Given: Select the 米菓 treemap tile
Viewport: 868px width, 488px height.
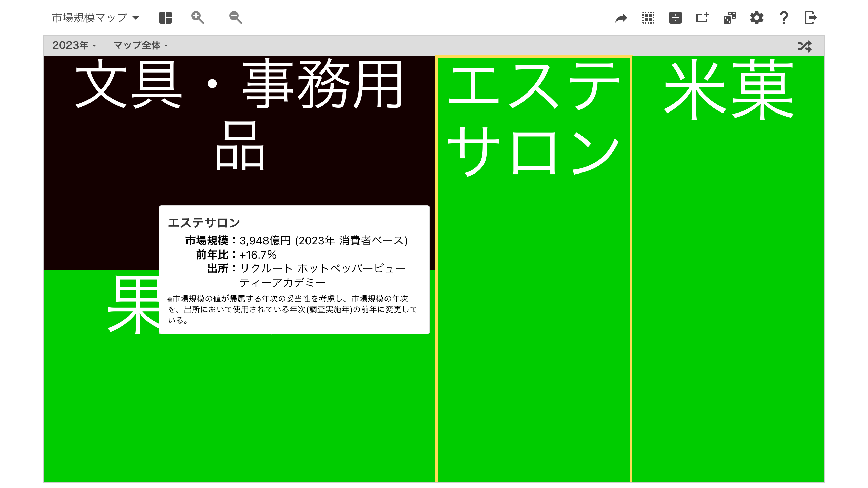Looking at the screenshot, I should click(x=728, y=269).
